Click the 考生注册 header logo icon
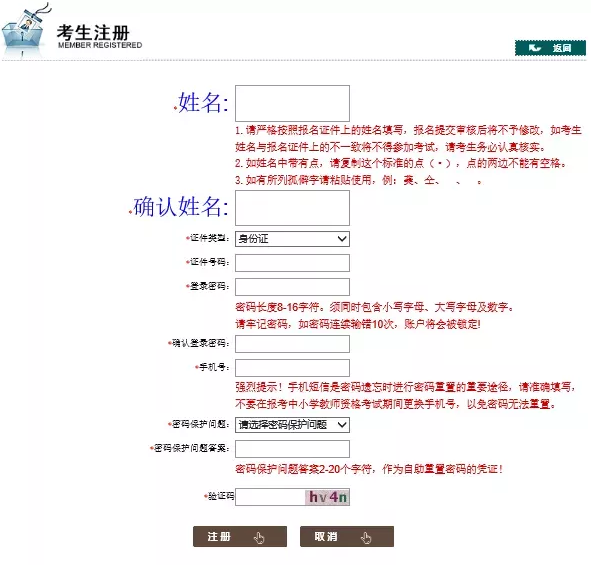Image resolution: width=591 pixels, height=565 pixels. pyautogui.click(x=25, y=30)
